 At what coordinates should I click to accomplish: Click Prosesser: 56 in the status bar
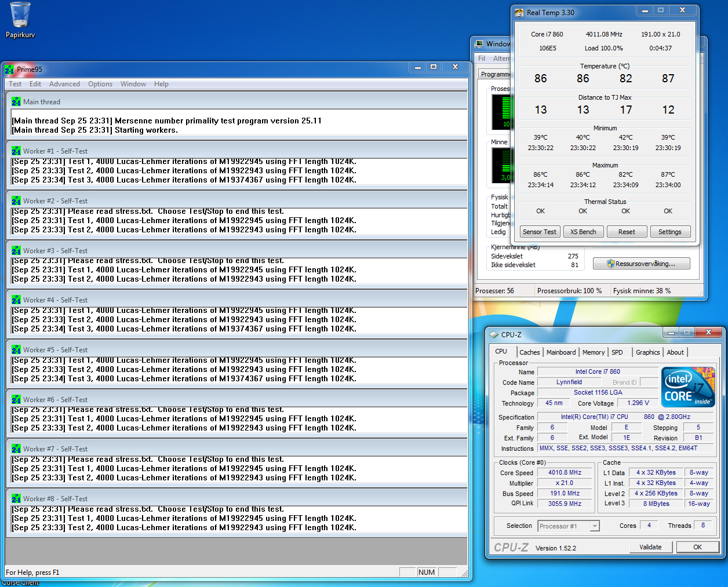coord(494,291)
